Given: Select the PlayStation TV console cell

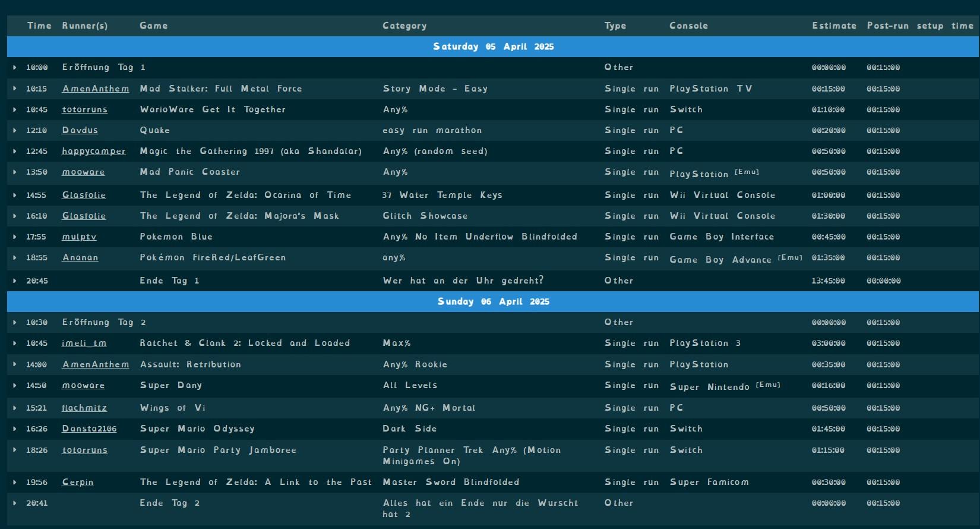Looking at the screenshot, I should pos(711,89).
